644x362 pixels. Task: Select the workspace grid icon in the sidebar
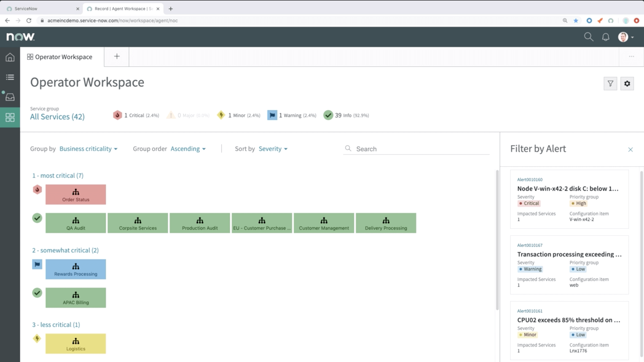pyautogui.click(x=10, y=117)
